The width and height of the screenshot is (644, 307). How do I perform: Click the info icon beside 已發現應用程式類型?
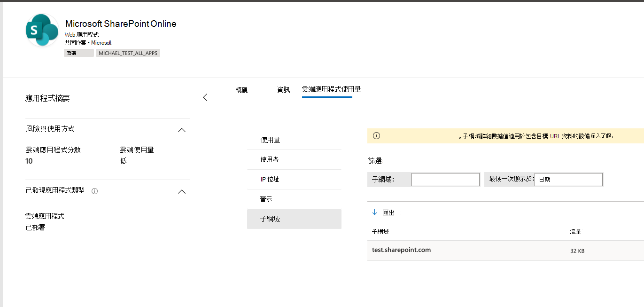coord(94,191)
